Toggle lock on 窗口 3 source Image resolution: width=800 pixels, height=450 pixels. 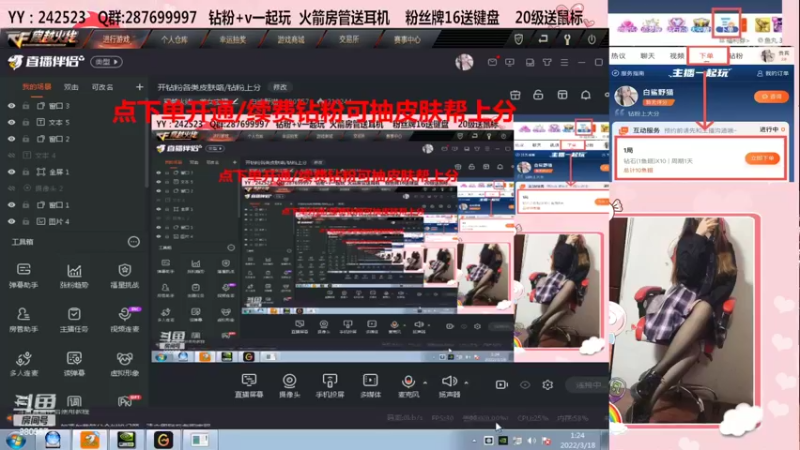point(26,106)
